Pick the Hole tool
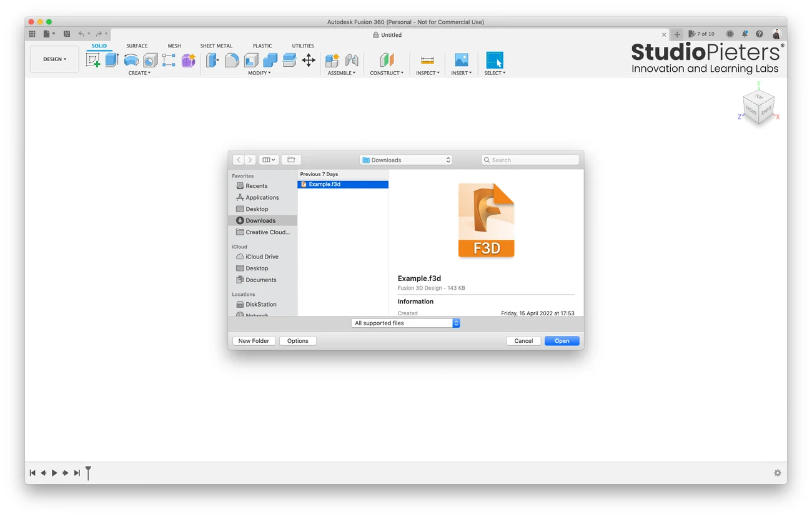The width and height of the screenshot is (812, 517). point(151,60)
